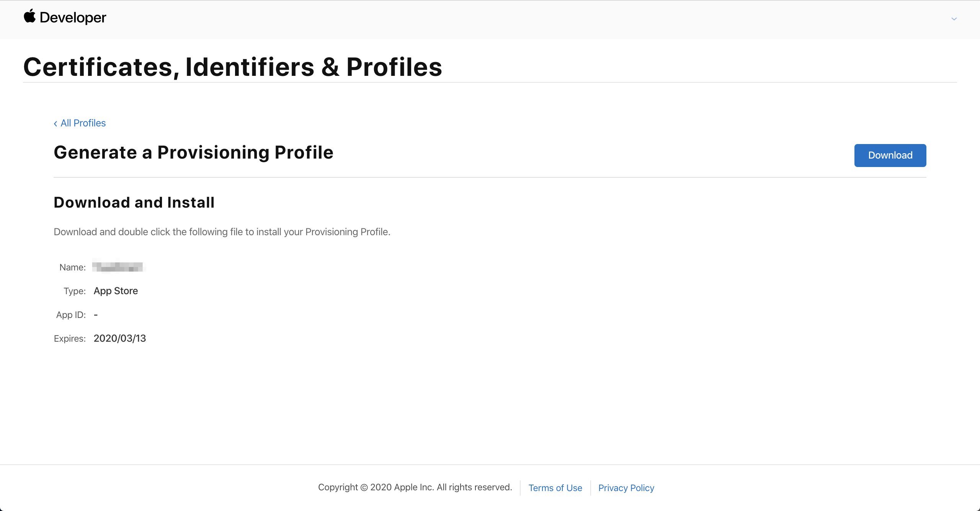Viewport: 980px width, 511px height.
Task: Click the App ID dash value
Action: (x=96, y=314)
